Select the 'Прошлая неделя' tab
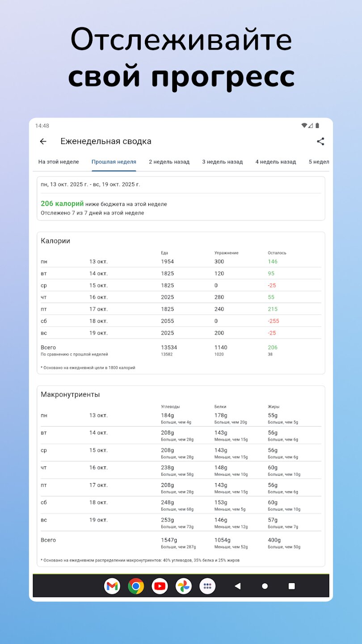 pos(114,162)
